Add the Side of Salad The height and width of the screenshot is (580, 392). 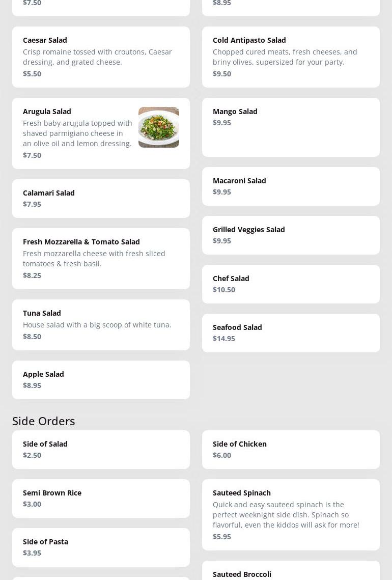(x=101, y=449)
